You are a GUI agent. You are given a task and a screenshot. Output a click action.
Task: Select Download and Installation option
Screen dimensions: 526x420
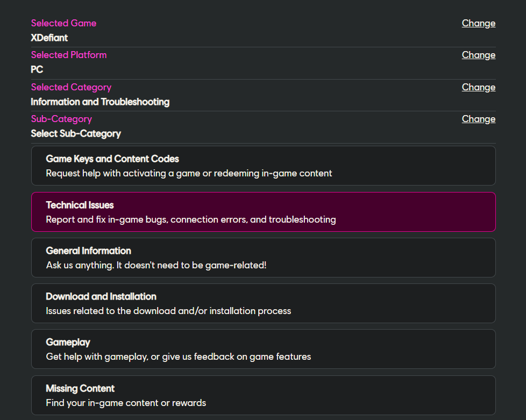[x=263, y=303]
